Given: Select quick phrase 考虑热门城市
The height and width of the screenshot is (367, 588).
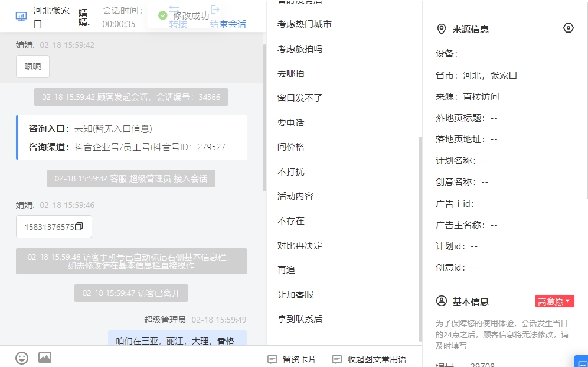Looking at the screenshot, I should [x=304, y=24].
